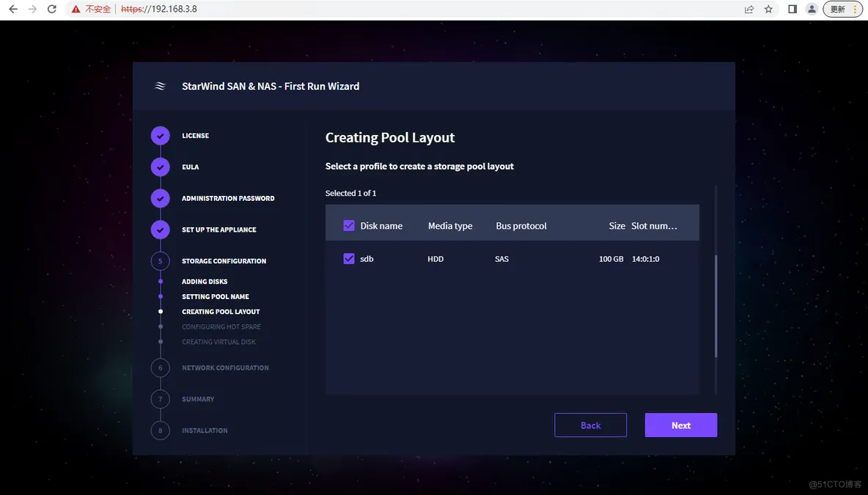Click the step 6 Network Configuration circle
Viewport: 868px width, 495px height.
(161, 367)
